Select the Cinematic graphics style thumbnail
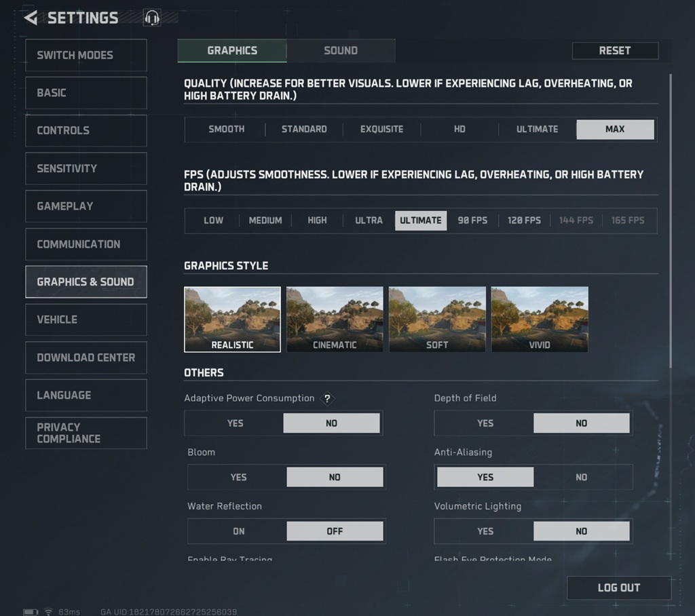The height and width of the screenshot is (616, 695). (335, 319)
